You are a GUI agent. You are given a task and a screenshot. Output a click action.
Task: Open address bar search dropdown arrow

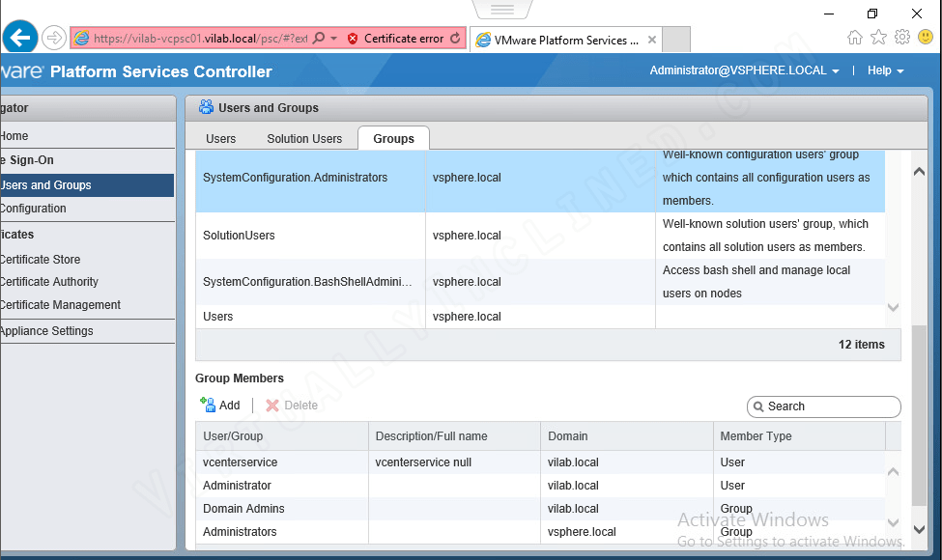[334, 39]
